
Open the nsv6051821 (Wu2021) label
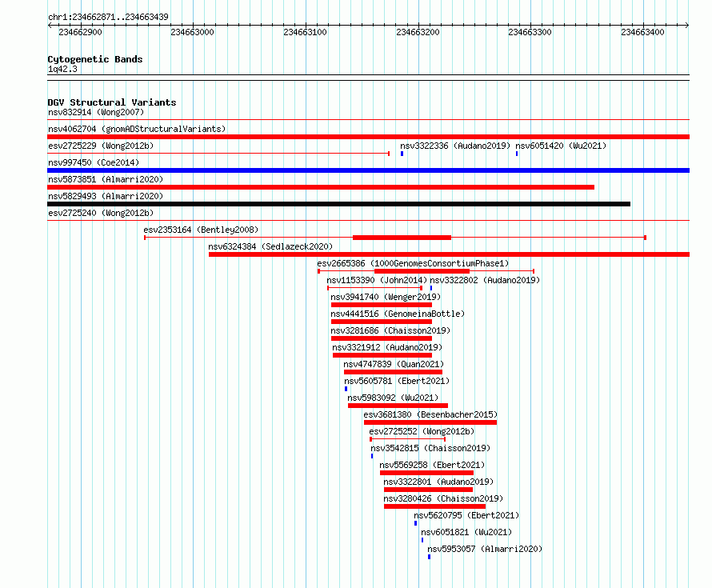(x=466, y=532)
